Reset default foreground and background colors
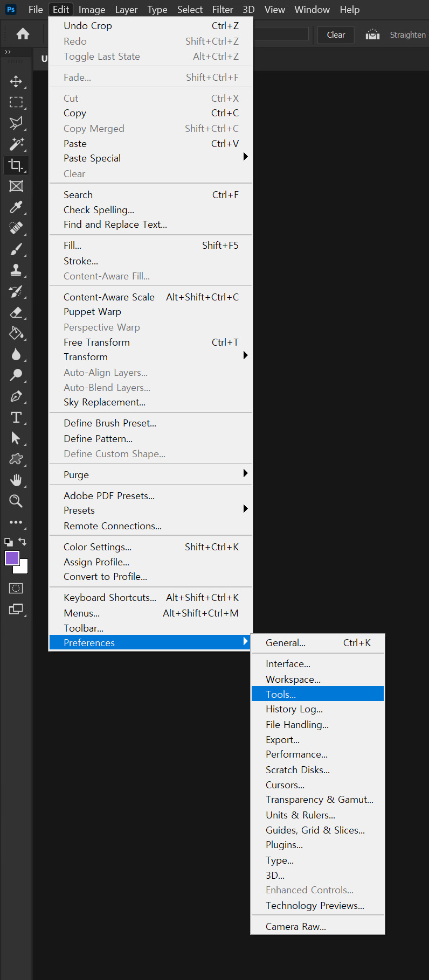This screenshot has height=980, width=429. point(8,542)
